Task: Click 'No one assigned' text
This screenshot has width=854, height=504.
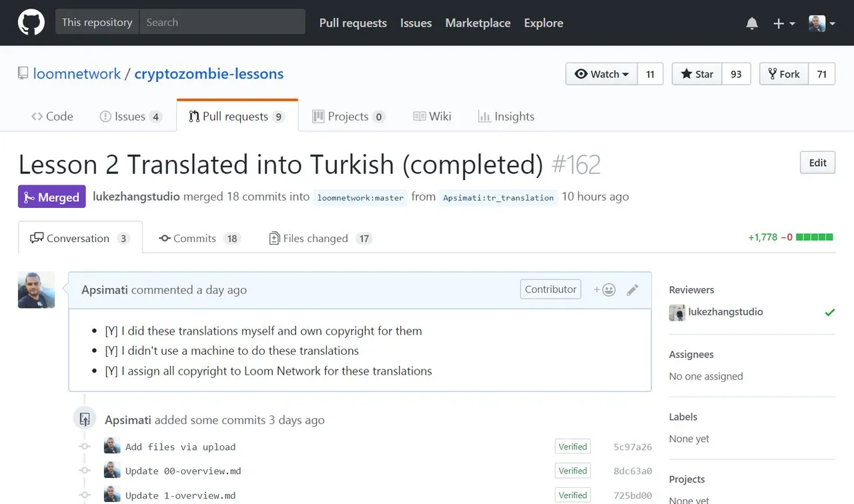Action: [706, 376]
